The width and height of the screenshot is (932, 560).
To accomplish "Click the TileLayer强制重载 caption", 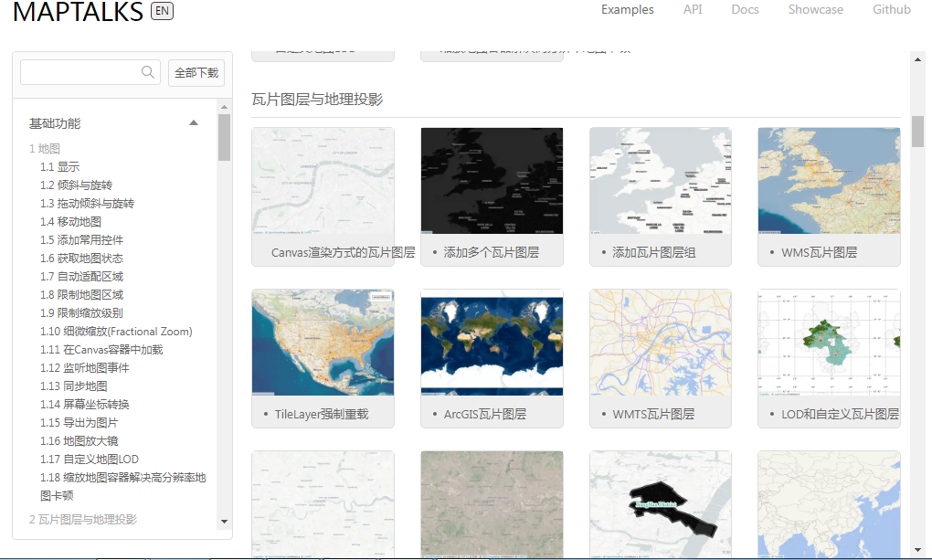I will tap(322, 415).
